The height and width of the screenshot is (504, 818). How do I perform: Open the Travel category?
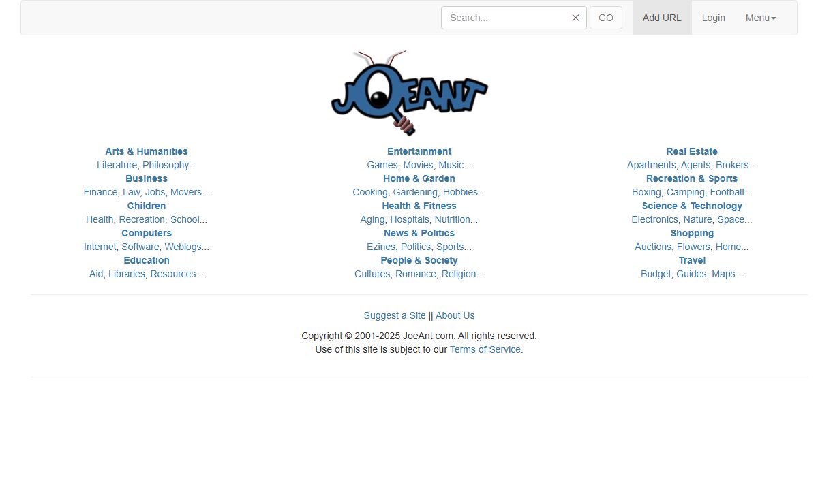(x=692, y=260)
